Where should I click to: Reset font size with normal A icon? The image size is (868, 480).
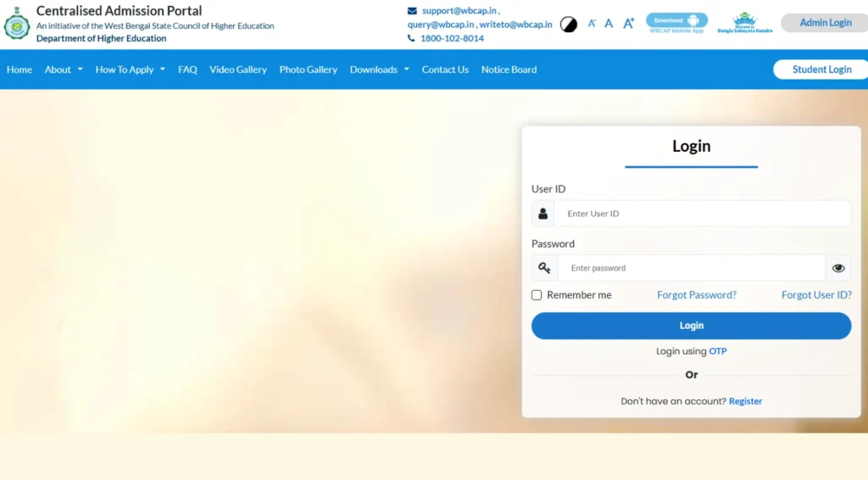(609, 23)
